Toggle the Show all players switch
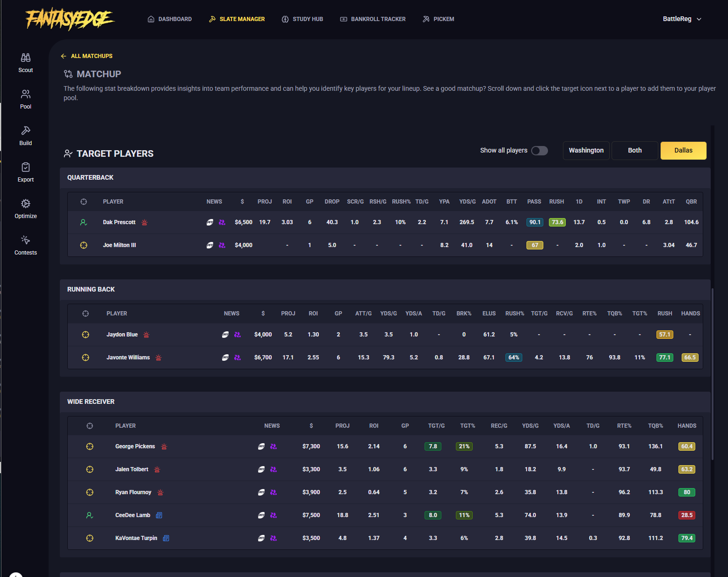 [540, 151]
